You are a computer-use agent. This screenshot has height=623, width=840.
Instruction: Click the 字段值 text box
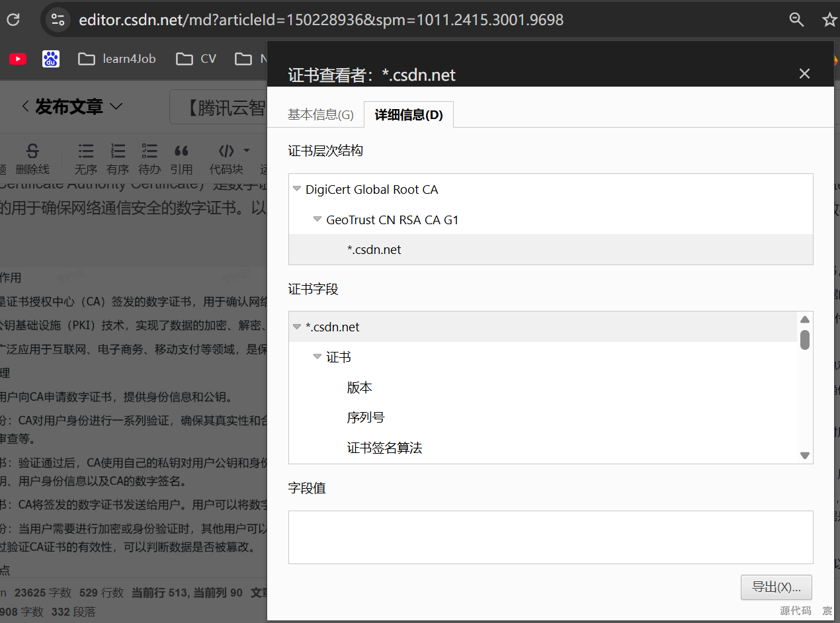point(550,537)
